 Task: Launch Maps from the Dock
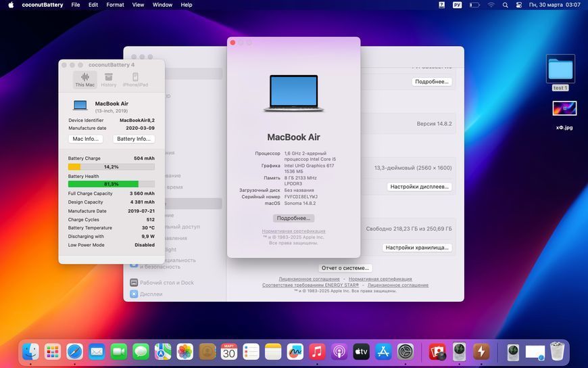point(163,352)
